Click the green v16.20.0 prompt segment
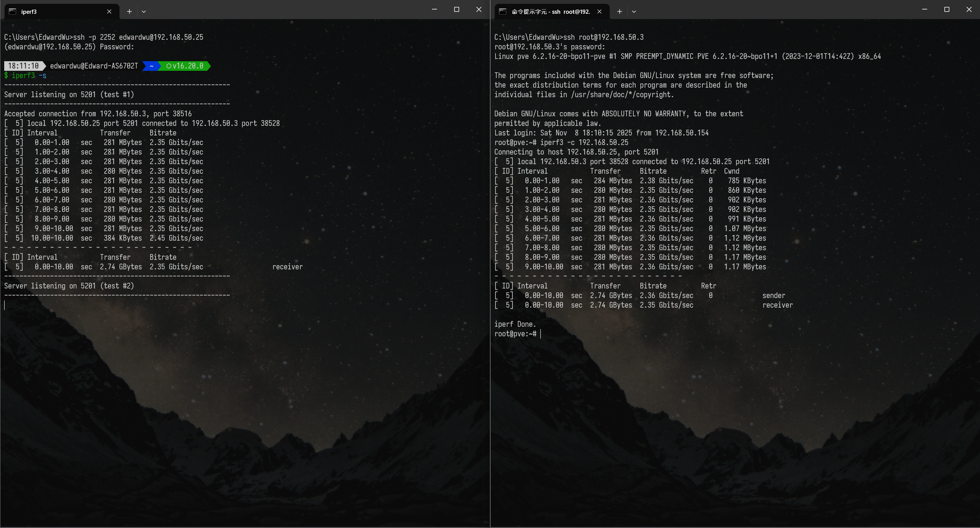The width and height of the screenshot is (980, 528). [185, 66]
